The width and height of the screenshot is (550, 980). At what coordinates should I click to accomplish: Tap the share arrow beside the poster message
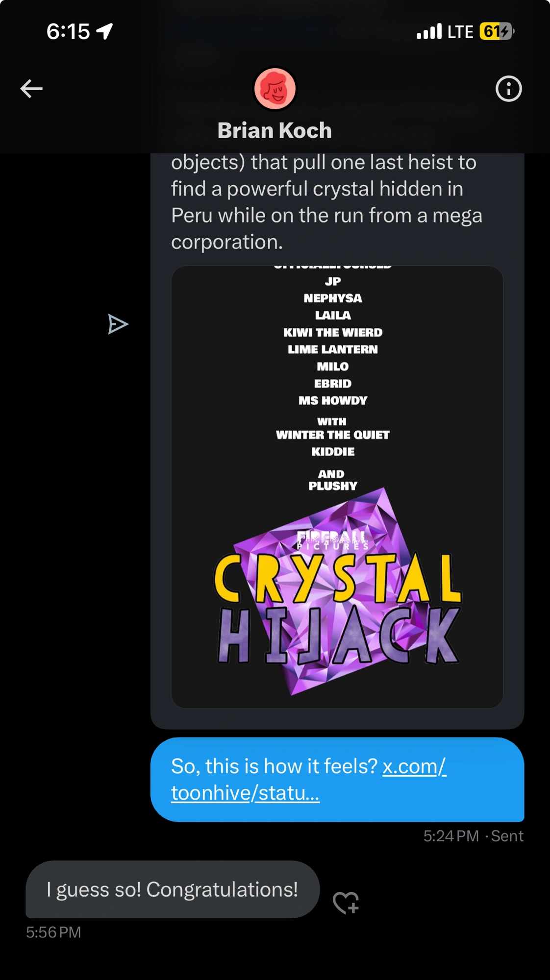point(118,324)
